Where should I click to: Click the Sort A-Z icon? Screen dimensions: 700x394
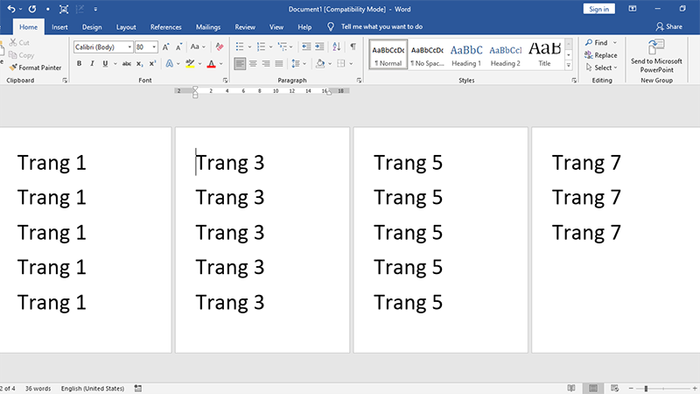click(x=337, y=47)
